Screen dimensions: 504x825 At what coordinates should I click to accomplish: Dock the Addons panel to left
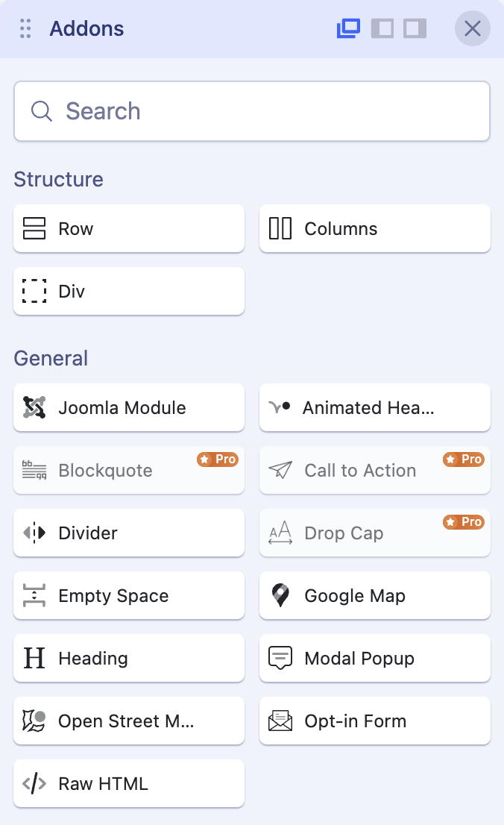pyautogui.click(x=382, y=29)
